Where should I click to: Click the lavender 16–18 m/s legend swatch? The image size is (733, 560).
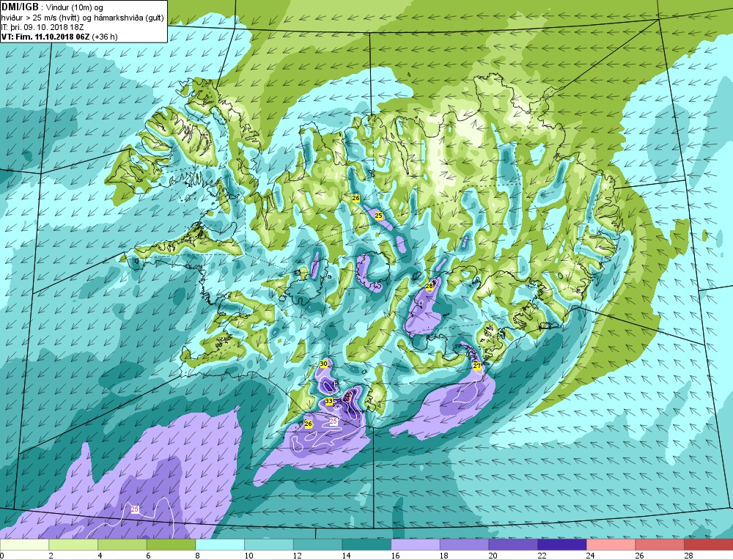tap(415, 545)
